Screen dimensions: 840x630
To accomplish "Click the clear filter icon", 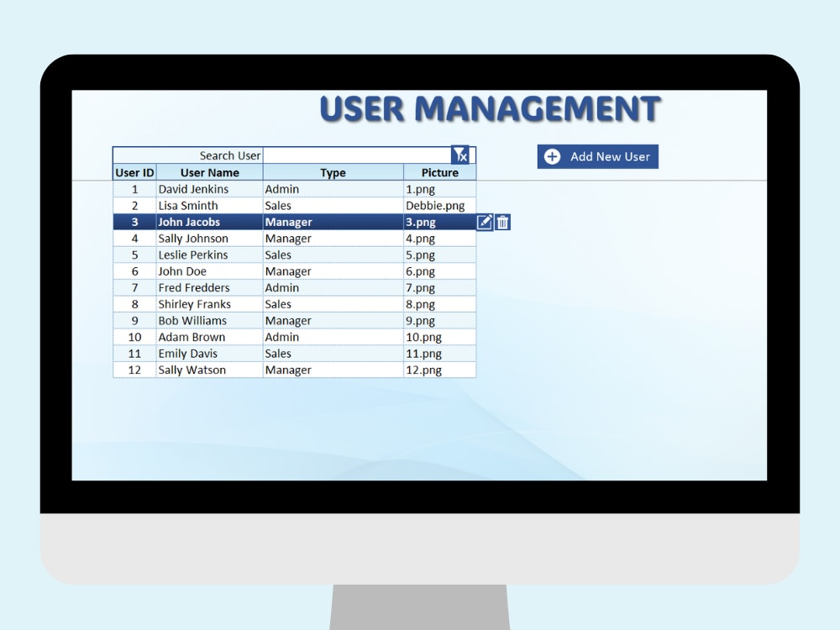I will click(460, 155).
